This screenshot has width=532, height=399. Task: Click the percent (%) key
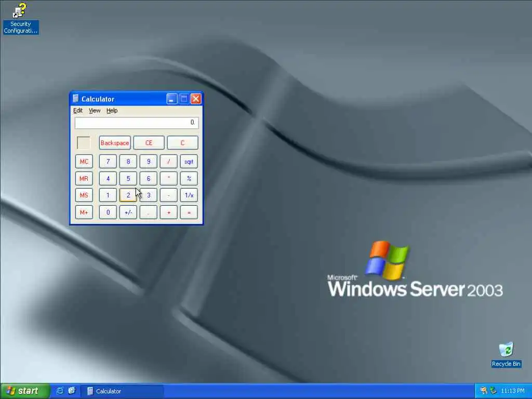click(x=189, y=179)
